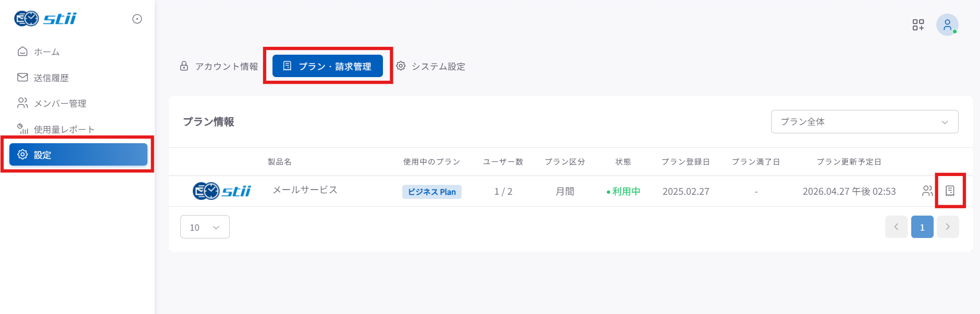Switch to the アカウント情報 tab
This screenshot has width=980, height=314.
pos(219,66)
